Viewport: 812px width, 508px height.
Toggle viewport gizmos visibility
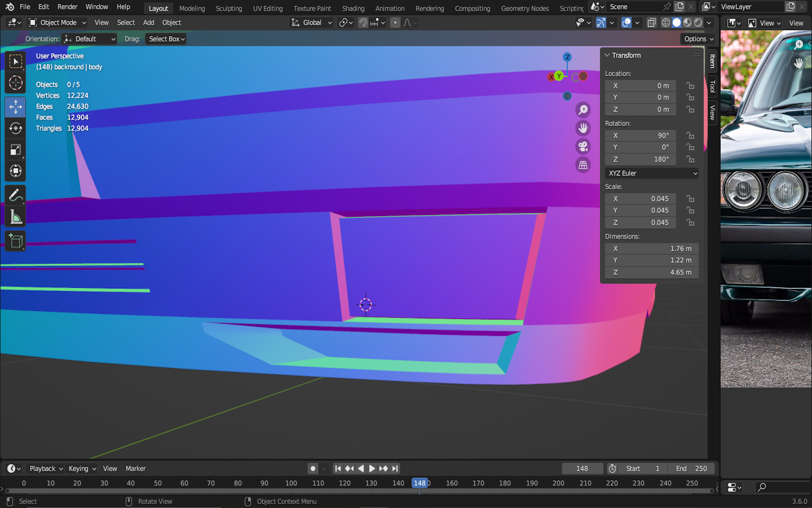[601, 23]
